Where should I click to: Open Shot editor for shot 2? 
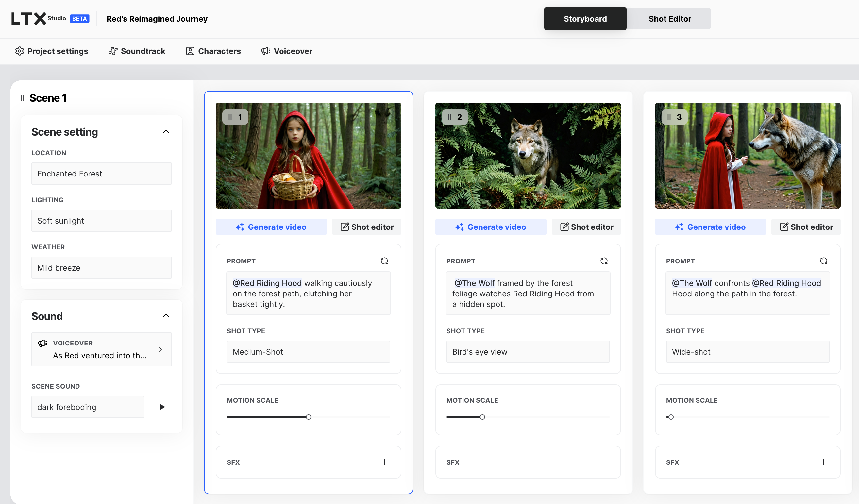[x=586, y=227]
